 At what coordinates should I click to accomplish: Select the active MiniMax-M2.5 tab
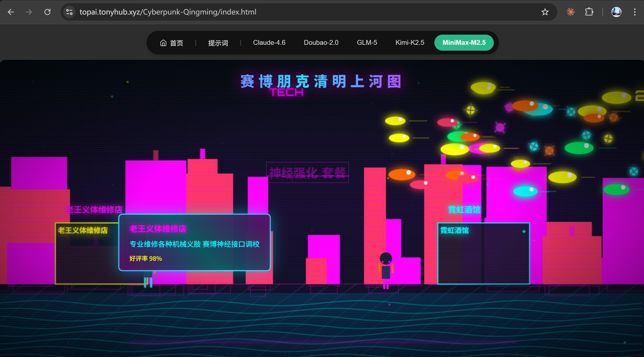click(x=464, y=43)
